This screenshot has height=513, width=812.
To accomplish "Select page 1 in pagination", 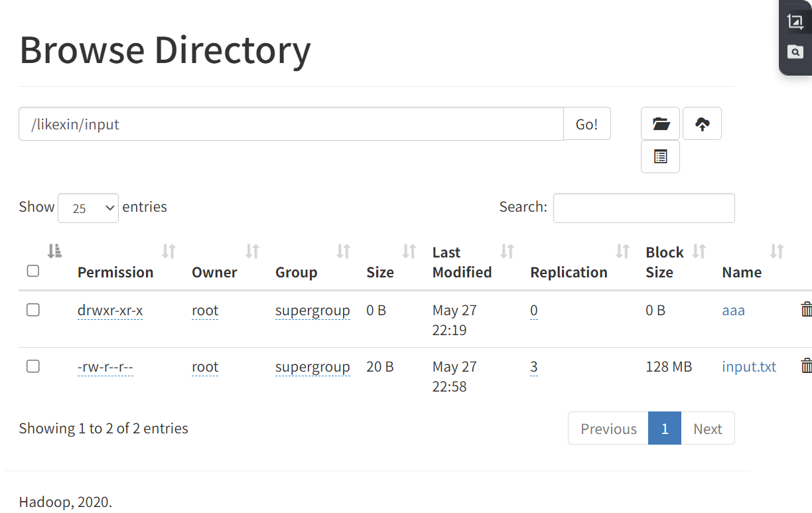I will coord(665,429).
